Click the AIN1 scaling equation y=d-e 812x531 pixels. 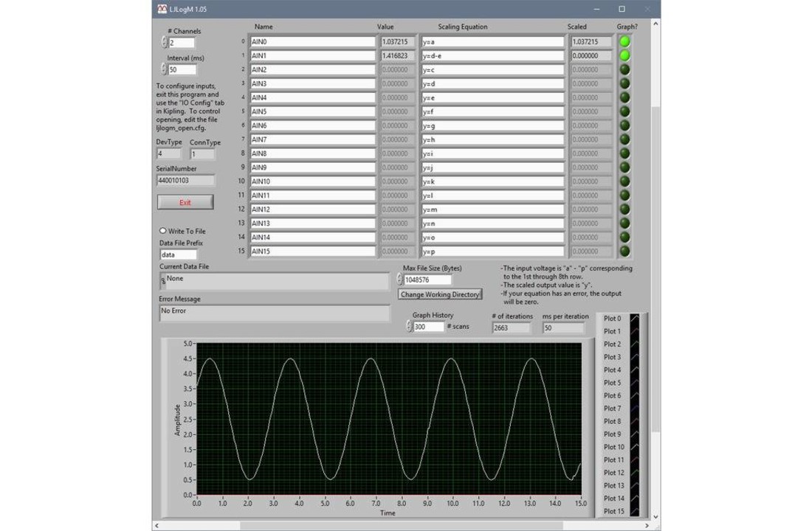click(x=492, y=55)
